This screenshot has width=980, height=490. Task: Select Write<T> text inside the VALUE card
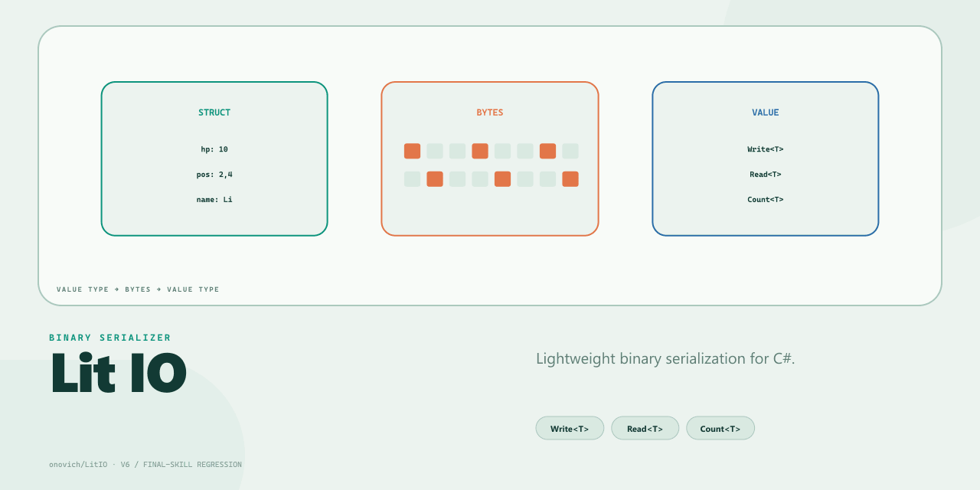coord(766,149)
